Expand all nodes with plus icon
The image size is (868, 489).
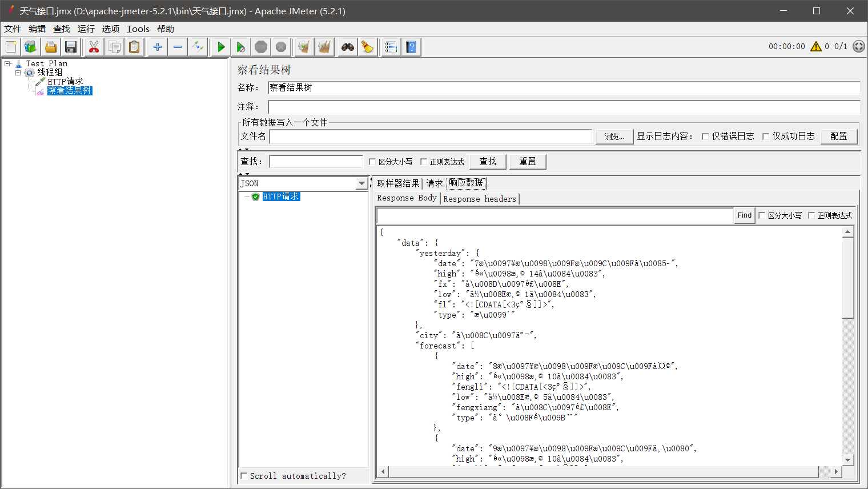click(x=158, y=47)
